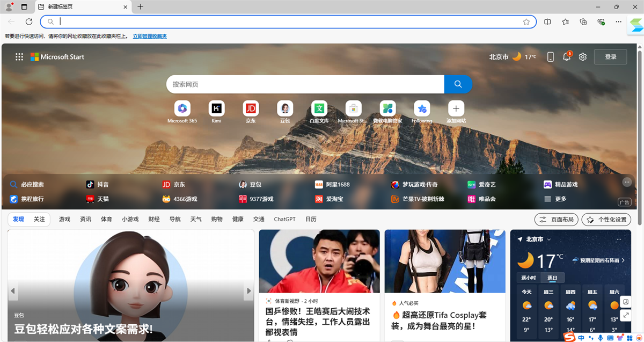Click 页面布局 button
The image size is (644, 342).
tap(556, 220)
